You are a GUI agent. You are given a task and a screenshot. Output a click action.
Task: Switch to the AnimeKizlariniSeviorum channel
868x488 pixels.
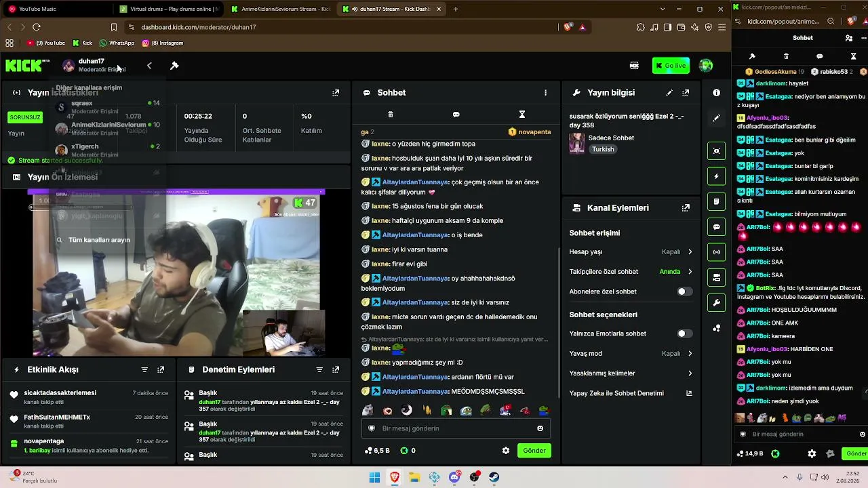(x=108, y=129)
